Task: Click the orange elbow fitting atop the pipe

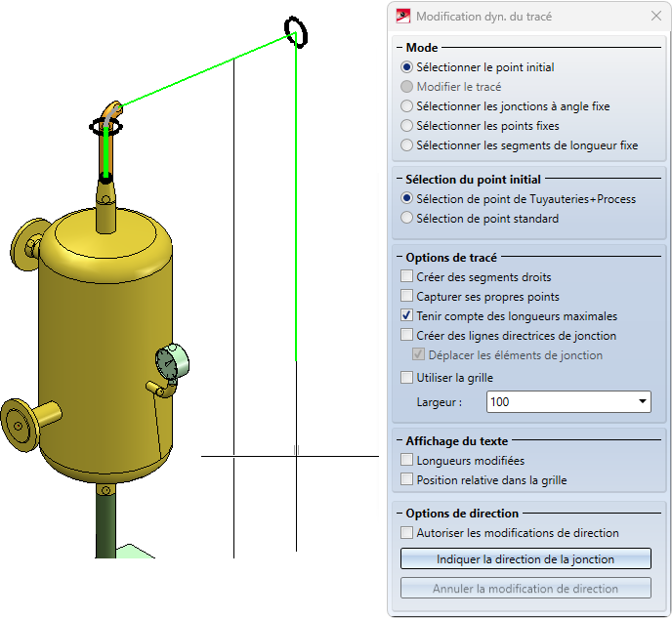Action: pos(112,111)
